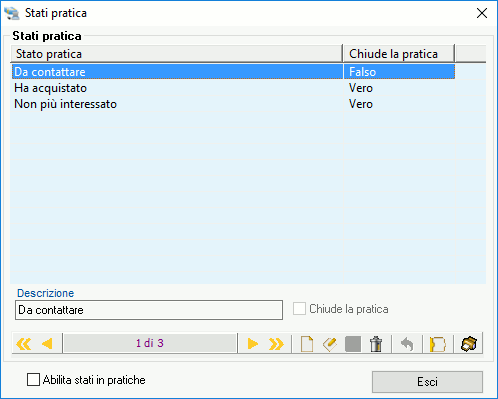The width and height of the screenshot is (498, 399).
Task: Select the Non più interessato row
Action: pos(233,104)
